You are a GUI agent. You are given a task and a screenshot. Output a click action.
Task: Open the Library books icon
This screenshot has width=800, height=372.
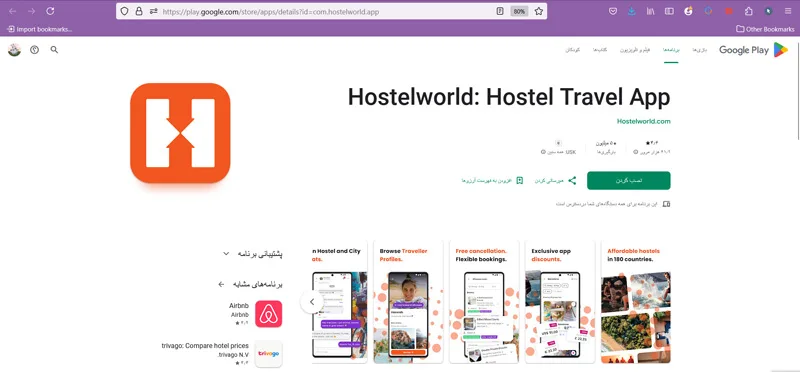click(x=651, y=11)
